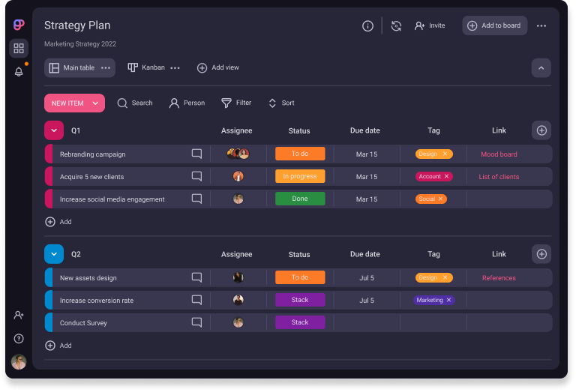Click the user profile avatar in sidebar
The height and width of the screenshot is (392, 576).
pos(19,362)
